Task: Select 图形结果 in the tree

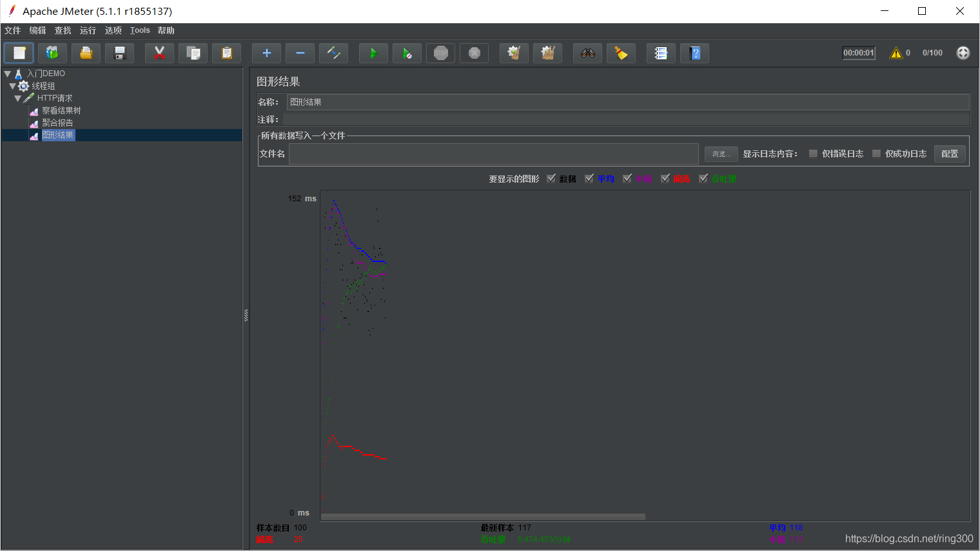Action: pos(58,135)
